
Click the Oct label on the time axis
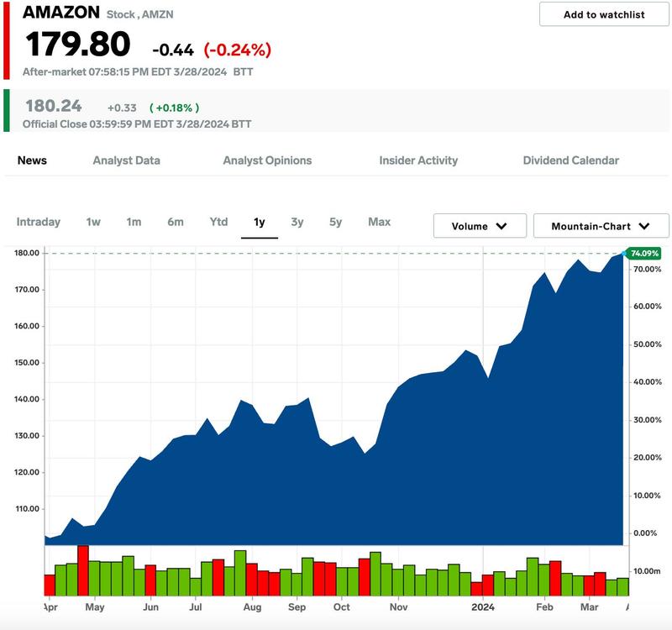(x=342, y=607)
